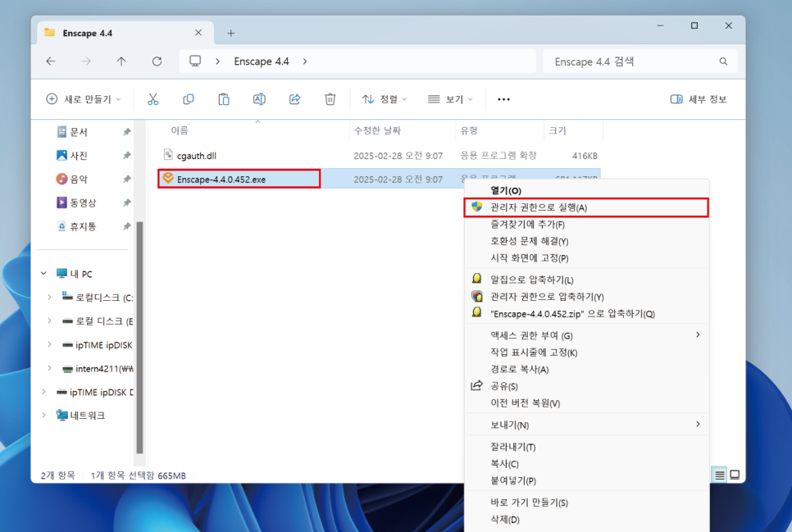Click the search magnifier icon
This screenshot has height=532, width=792.
pyautogui.click(x=723, y=61)
